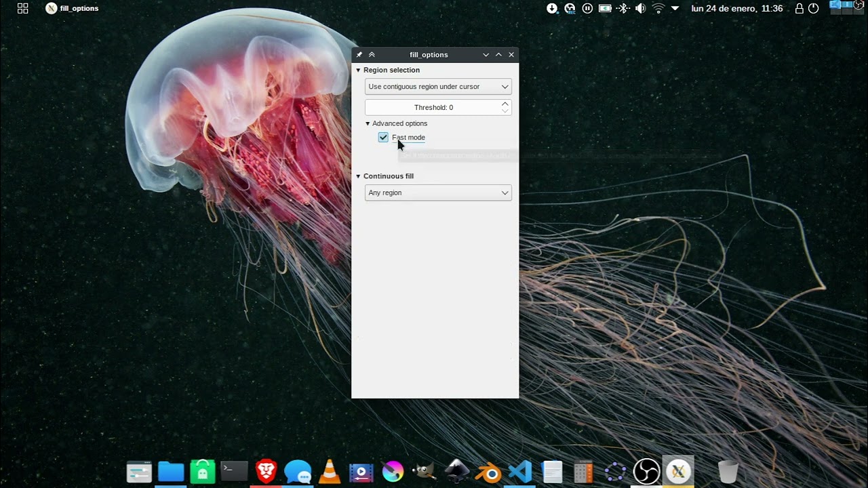Open Inkscape from the dock
This screenshot has width=868, height=488.
pos(456,472)
